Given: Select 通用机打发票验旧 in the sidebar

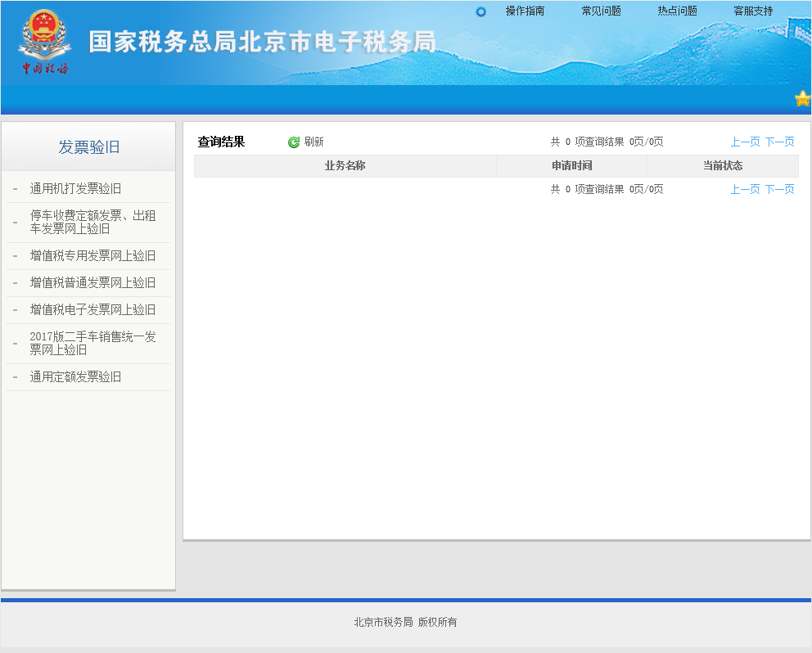Looking at the screenshot, I should click(75, 189).
